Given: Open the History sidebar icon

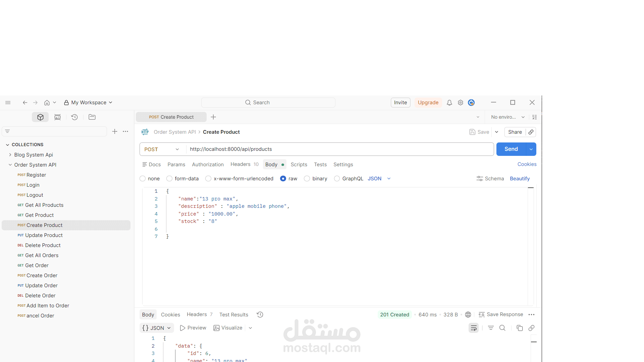Looking at the screenshot, I should pos(74,117).
